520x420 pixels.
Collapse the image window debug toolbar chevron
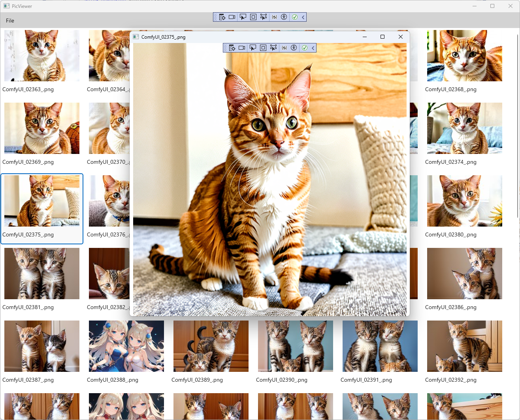[x=313, y=48]
